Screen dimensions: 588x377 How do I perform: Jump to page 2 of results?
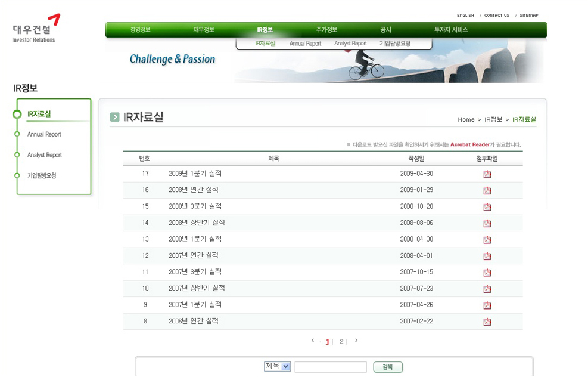click(x=341, y=342)
